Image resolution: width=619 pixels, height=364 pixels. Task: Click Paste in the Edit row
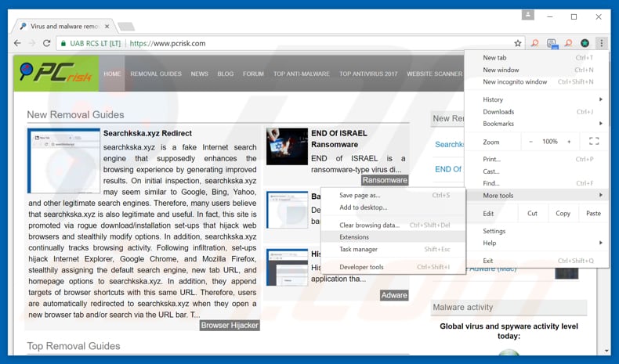[593, 214]
